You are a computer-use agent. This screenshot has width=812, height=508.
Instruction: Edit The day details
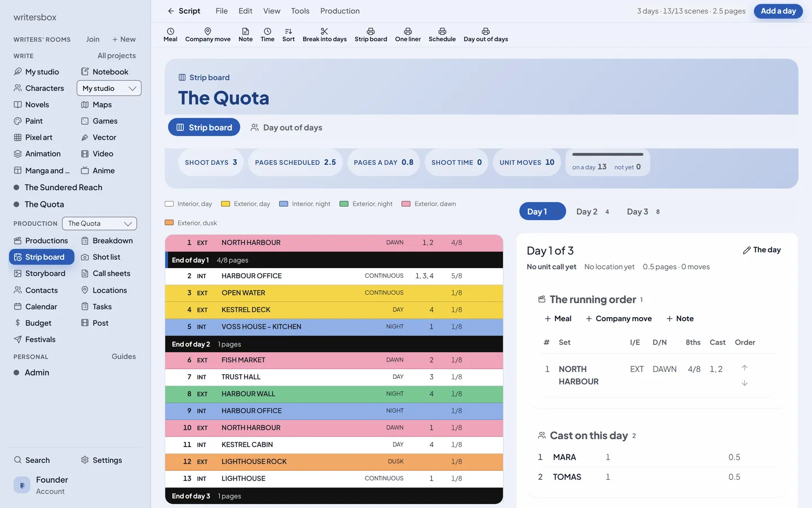pyautogui.click(x=762, y=250)
